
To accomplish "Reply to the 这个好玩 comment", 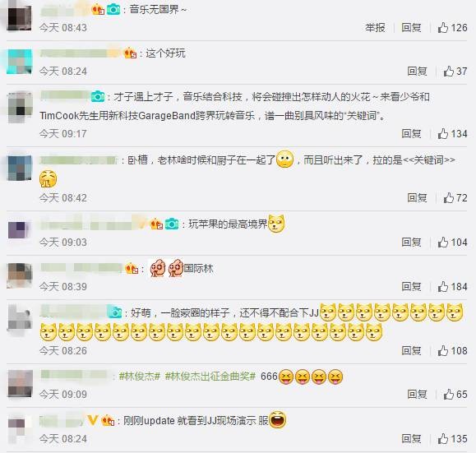I will tap(417, 72).
